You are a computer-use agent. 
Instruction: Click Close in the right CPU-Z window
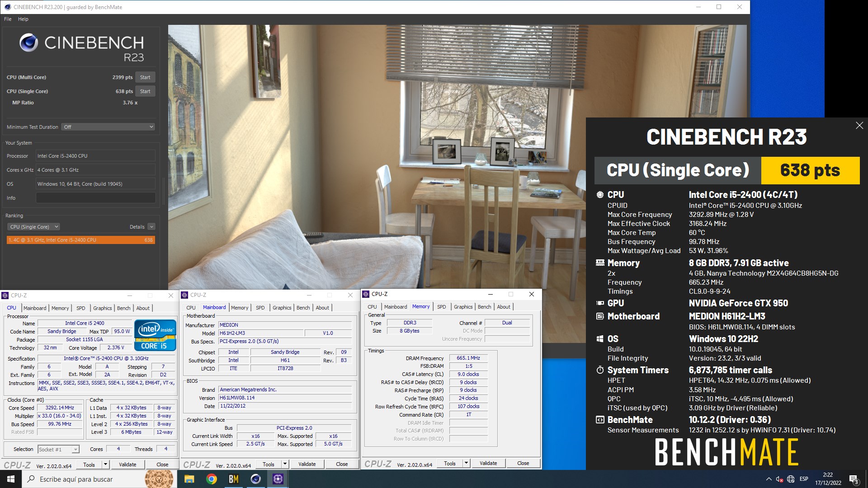click(x=523, y=463)
